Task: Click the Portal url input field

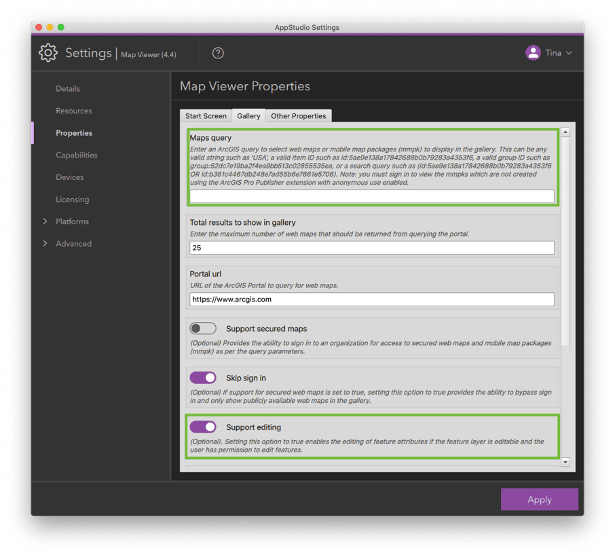Action: click(372, 299)
